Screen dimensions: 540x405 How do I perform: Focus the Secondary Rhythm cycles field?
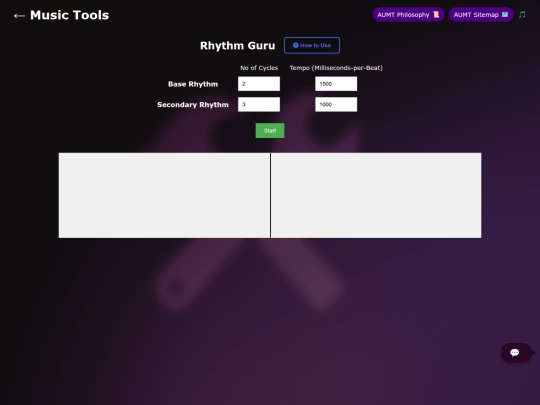[259, 104]
